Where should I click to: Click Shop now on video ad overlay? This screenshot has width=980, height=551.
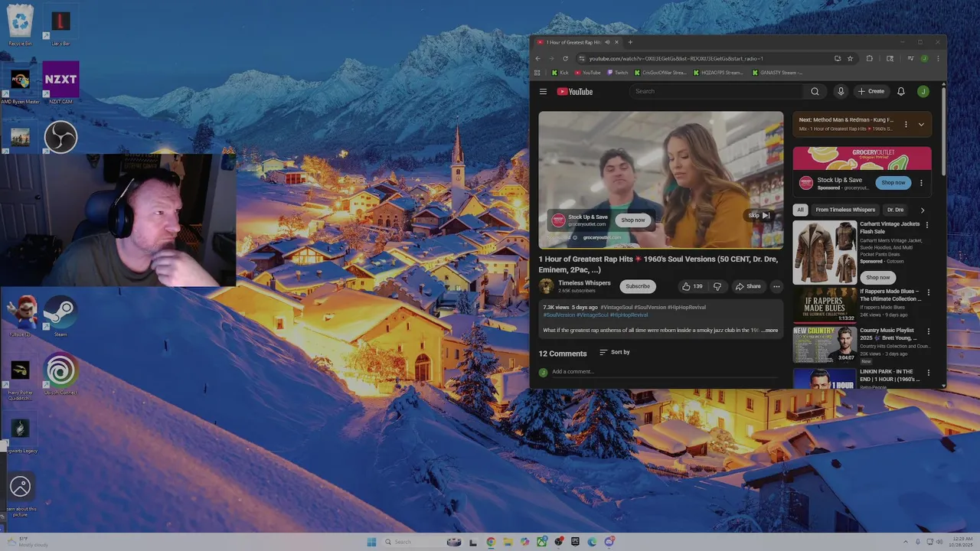point(633,220)
